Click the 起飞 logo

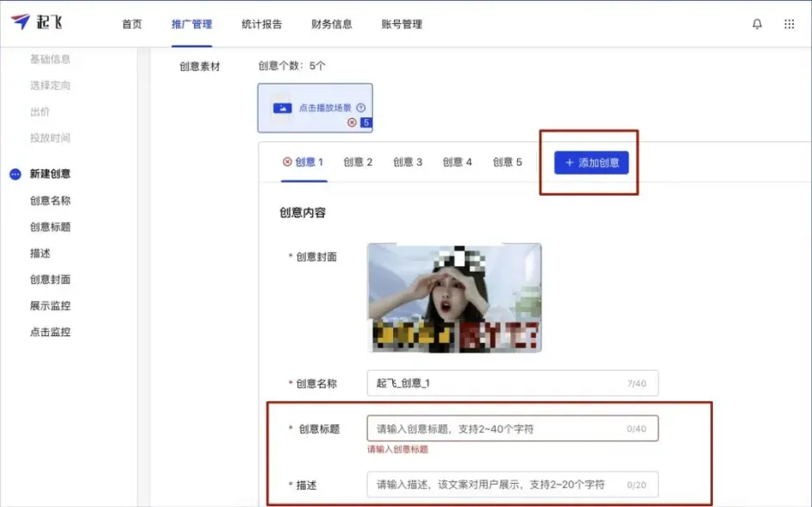click(x=36, y=22)
